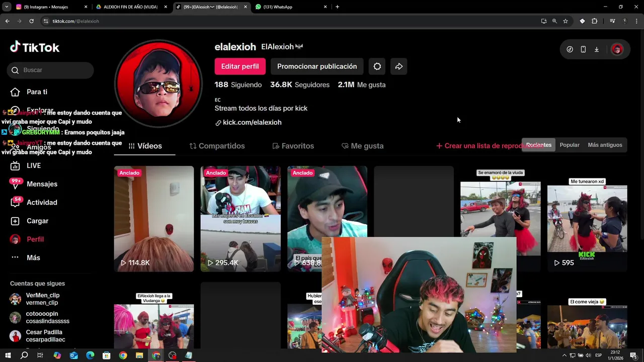Show hidden system tray icons

(x=565, y=355)
